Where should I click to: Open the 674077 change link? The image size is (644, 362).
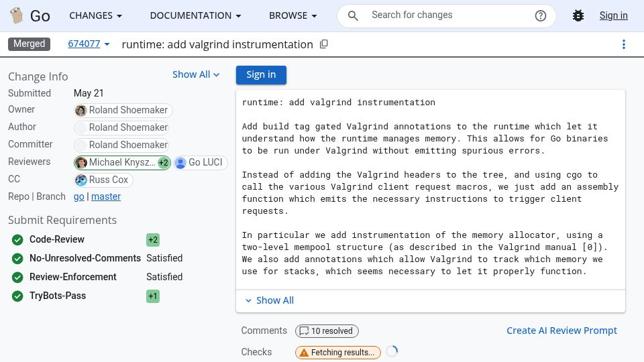click(85, 44)
